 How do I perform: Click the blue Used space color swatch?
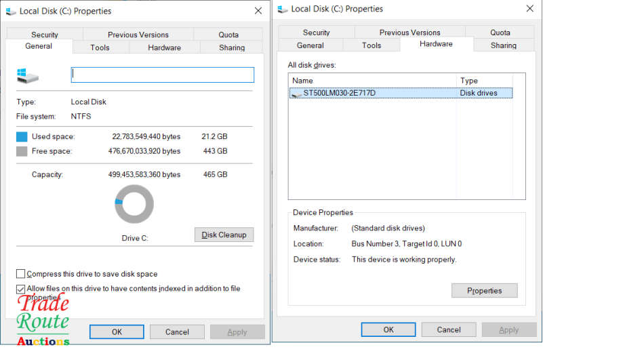click(22, 136)
